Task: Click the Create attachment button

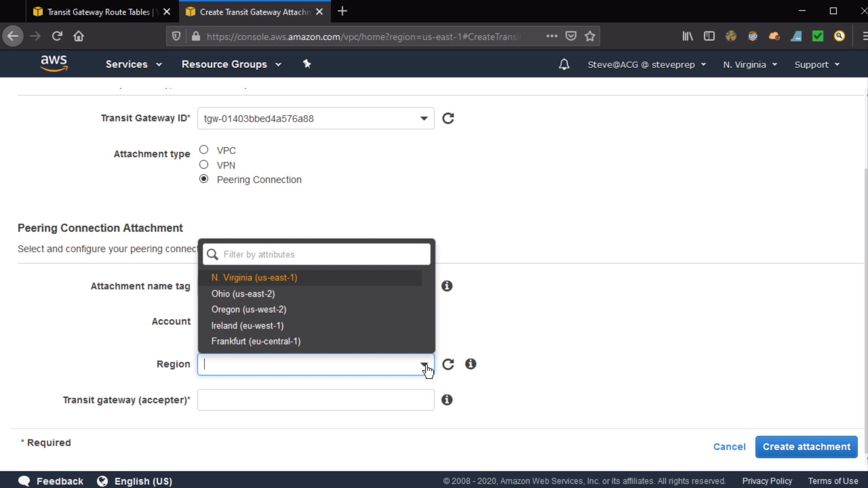Action: (x=806, y=447)
